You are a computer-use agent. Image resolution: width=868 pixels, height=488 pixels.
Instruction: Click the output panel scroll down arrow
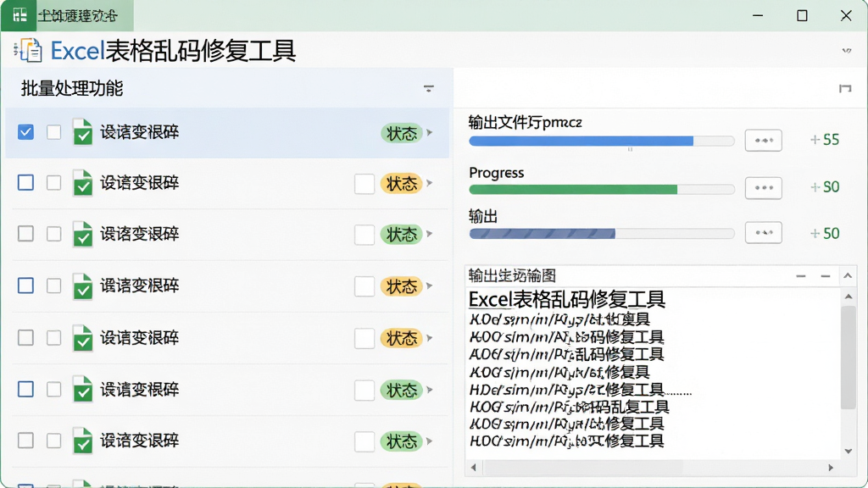pyautogui.click(x=848, y=451)
